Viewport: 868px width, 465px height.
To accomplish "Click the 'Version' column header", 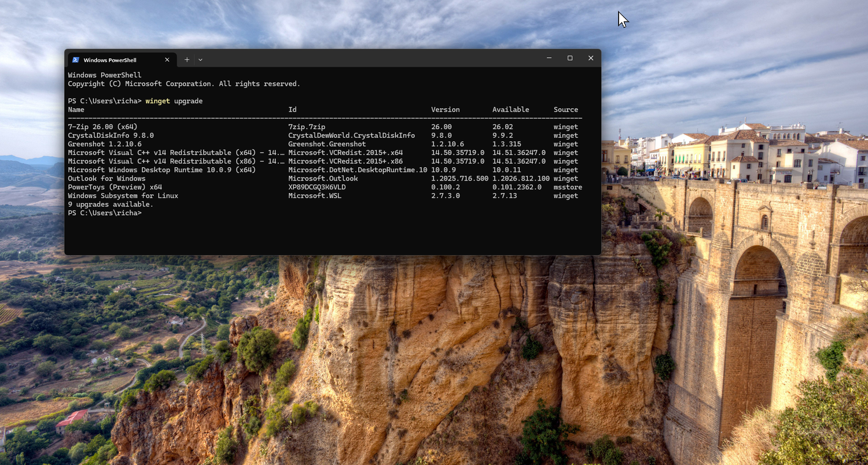I will tap(446, 110).
